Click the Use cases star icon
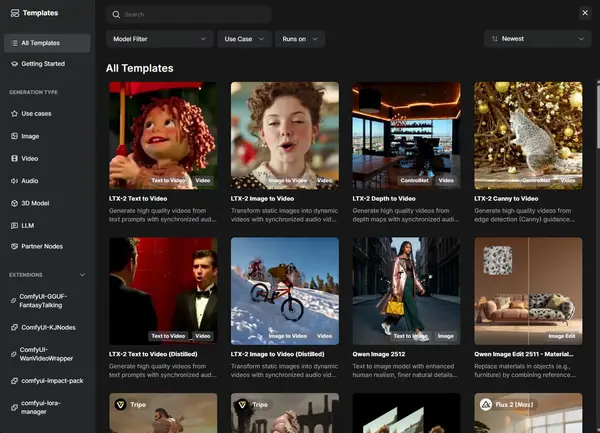The height and width of the screenshot is (433, 600). [15, 114]
